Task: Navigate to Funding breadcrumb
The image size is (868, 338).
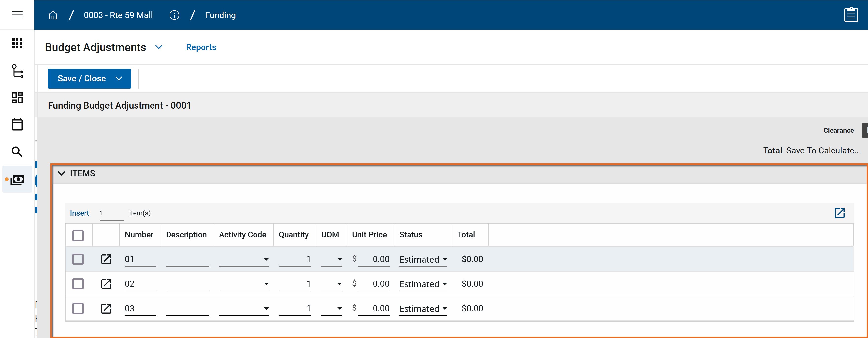Action: pos(220,15)
